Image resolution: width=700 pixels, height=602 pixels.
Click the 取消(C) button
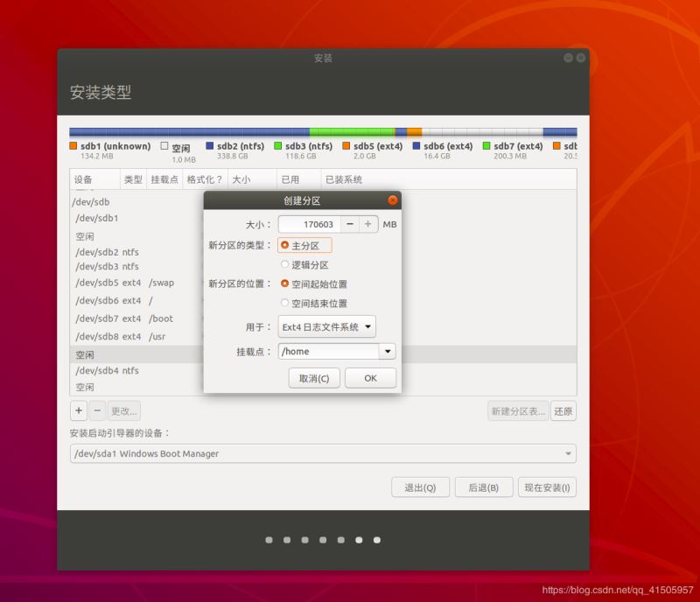[314, 378]
